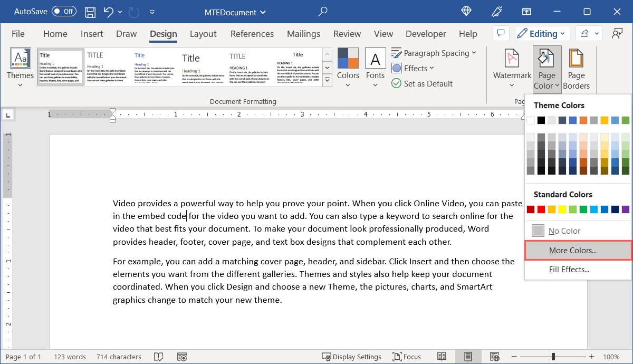The width and height of the screenshot is (633, 364).
Task: Click the Save icon in title bar
Action: click(x=90, y=12)
